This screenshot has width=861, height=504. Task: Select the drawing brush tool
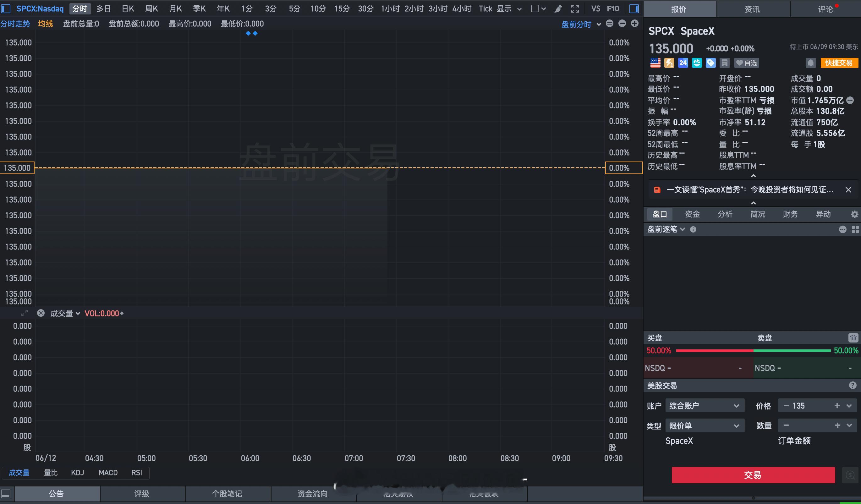(x=558, y=9)
